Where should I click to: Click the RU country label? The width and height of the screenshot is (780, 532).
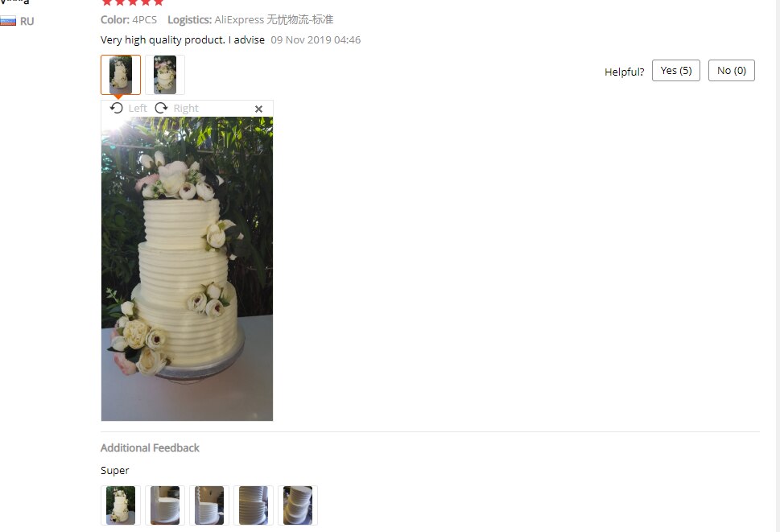[x=27, y=22]
